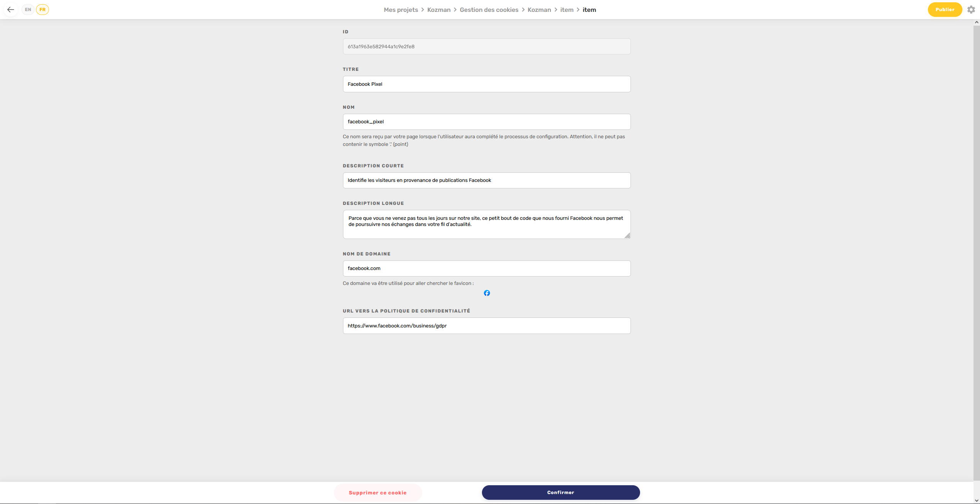Select the Titre input field
980x504 pixels.
point(486,83)
